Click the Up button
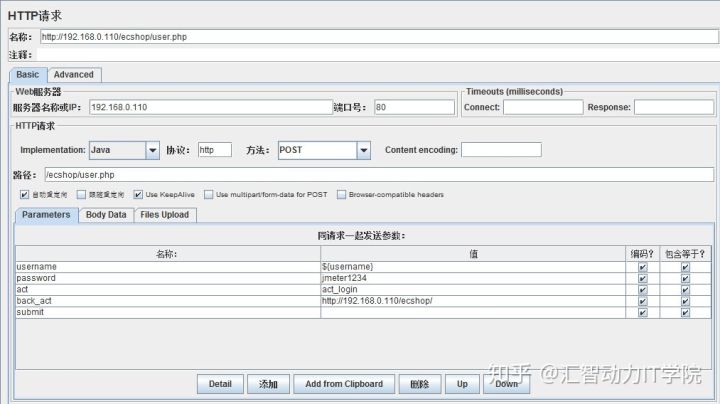The width and height of the screenshot is (720, 404). pyautogui.click(x=461, y=383)
